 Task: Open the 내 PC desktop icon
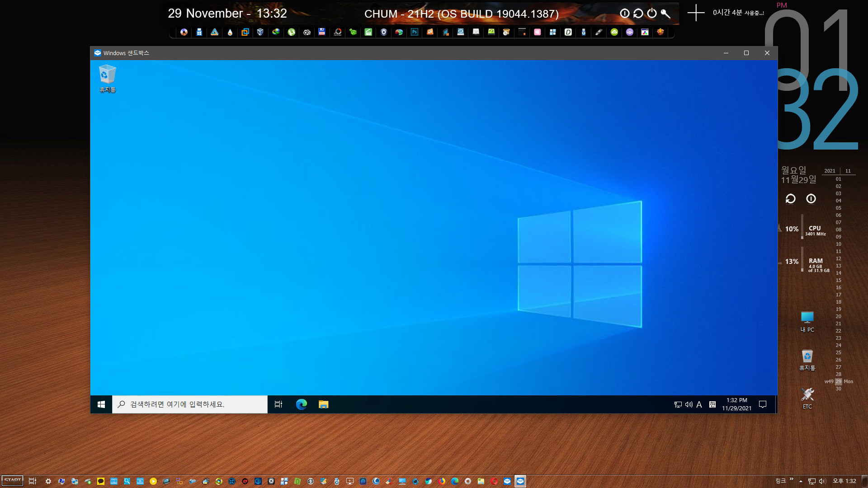click(x=807, y=322)
